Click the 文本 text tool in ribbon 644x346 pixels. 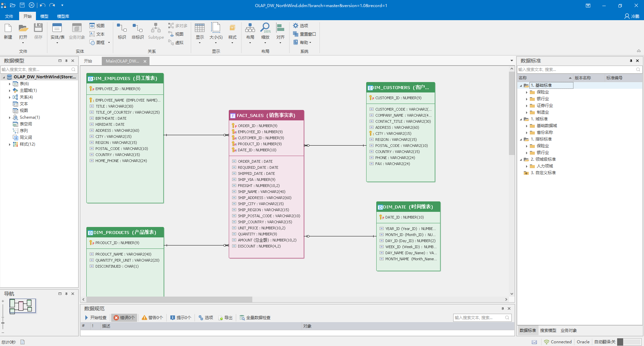97,34
